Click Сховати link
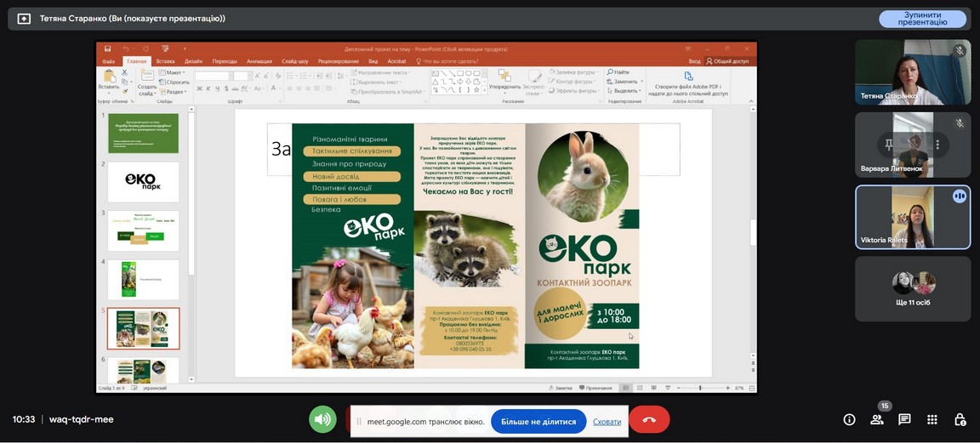The height and width of the screenshot is (443, 980). (607, 422)
